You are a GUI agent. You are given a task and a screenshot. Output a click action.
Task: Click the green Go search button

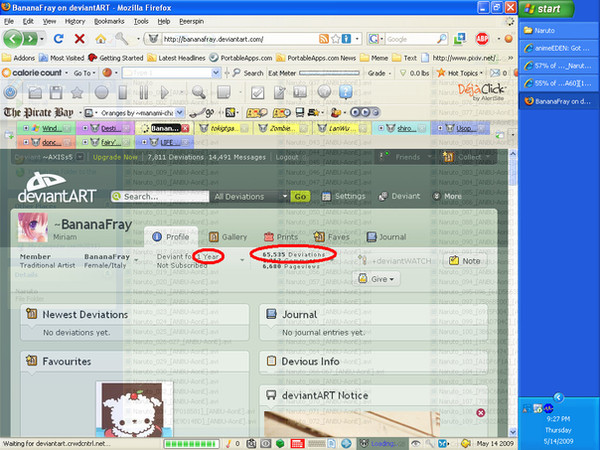300,197
